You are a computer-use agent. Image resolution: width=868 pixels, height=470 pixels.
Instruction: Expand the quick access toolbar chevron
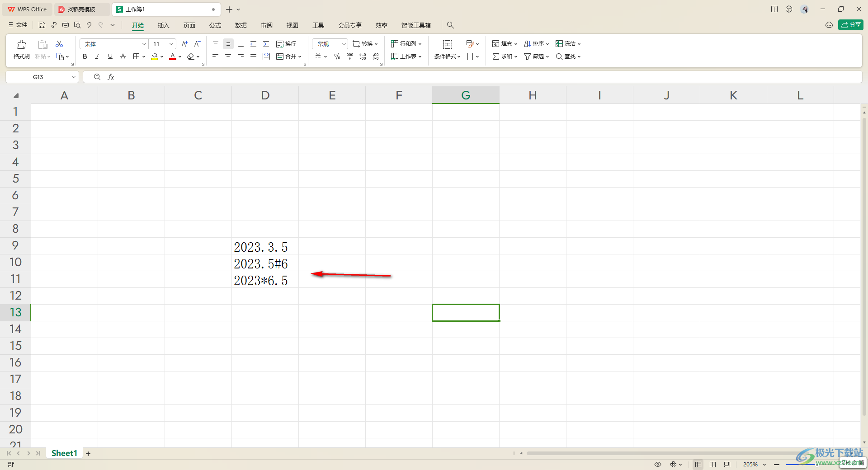pyautogui.click(x=113, y=25)
